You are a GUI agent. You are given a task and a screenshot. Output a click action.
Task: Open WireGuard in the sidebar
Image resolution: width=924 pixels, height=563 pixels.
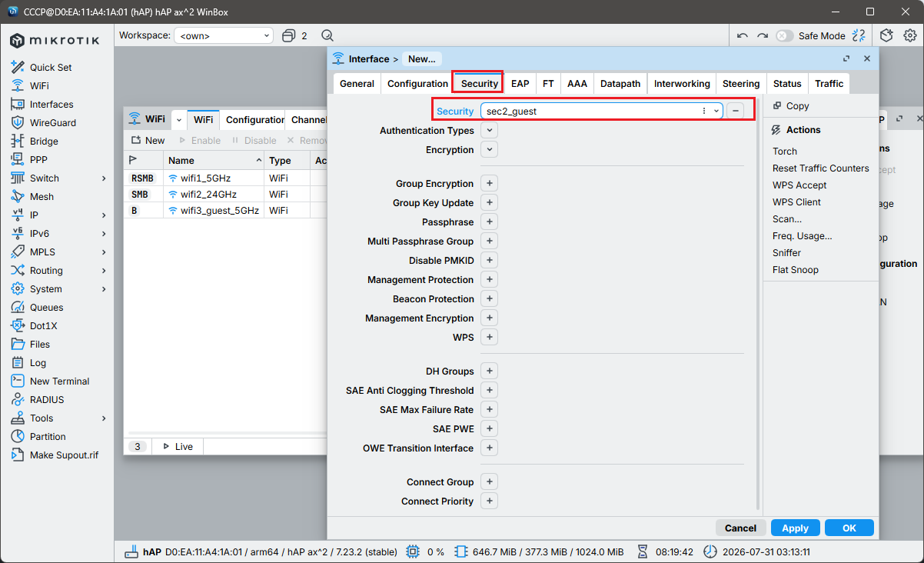52,123
